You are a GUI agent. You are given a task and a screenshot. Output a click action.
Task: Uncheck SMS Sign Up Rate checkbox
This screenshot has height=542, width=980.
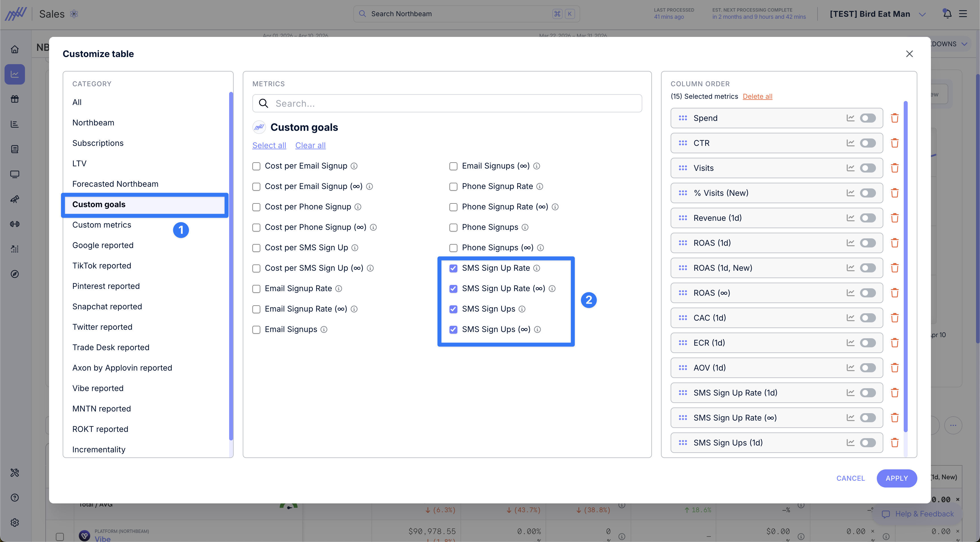[453, 268]
